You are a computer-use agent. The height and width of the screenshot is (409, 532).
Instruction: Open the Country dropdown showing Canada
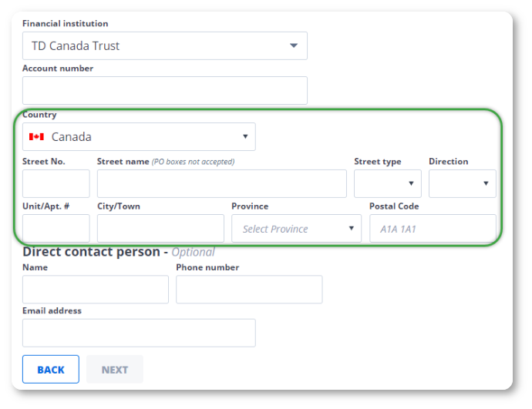(139, 137)
